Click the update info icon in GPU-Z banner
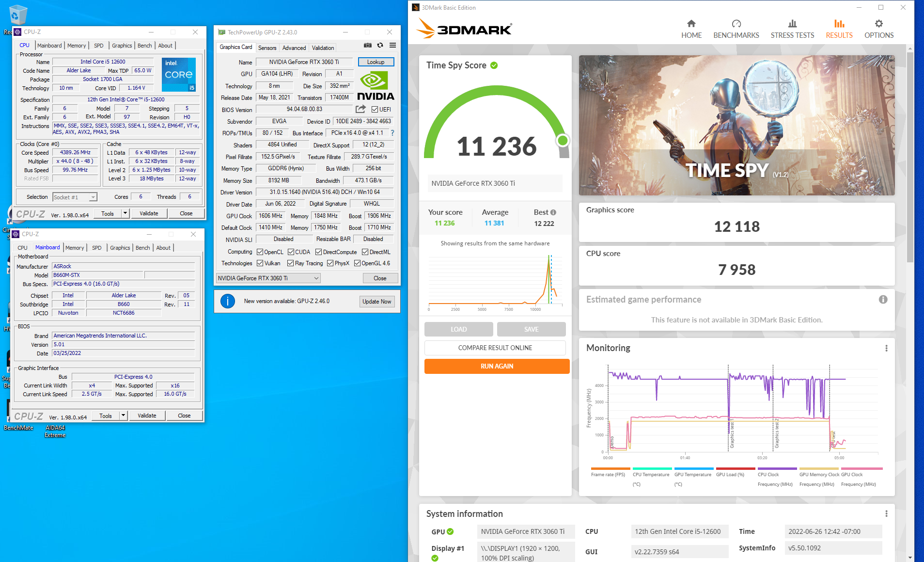Image resolution: width=924 pixels, height=562 pixels. (228, 301)
